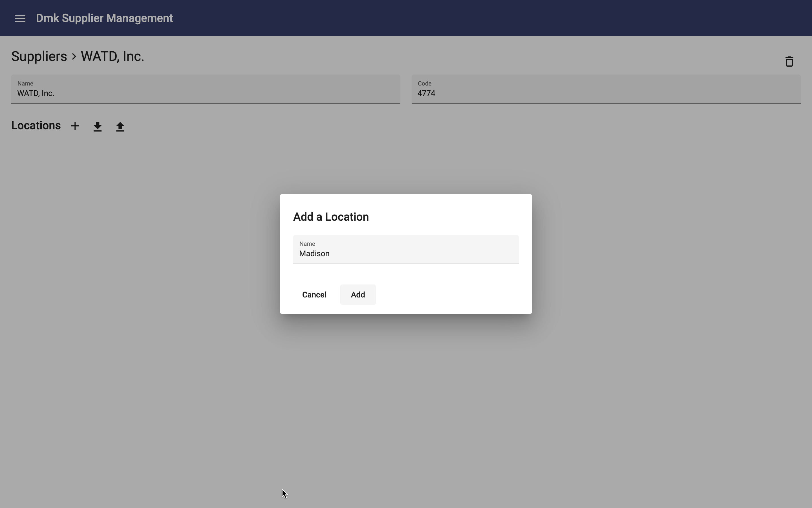812x508 pixels.
Task: Click WATD, Inc. in the breadcrumb
Action: pyautogui.click(x=112, y=56)
